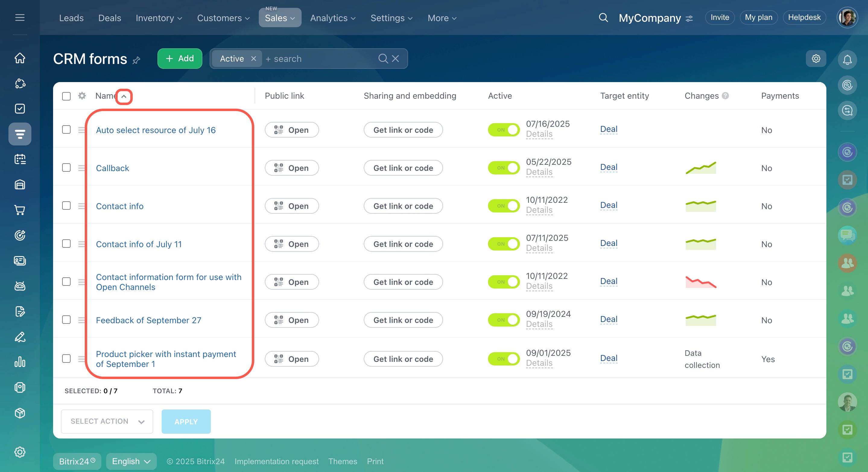Open the shopping cart sidebar icon
The image size is (868, 472).
(x=20, y=210)
